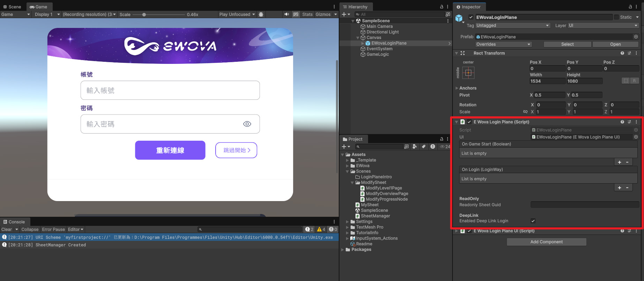Click the 輸入帳號 account input field
This screenshot has height=281, width=644.
[170, 90]
